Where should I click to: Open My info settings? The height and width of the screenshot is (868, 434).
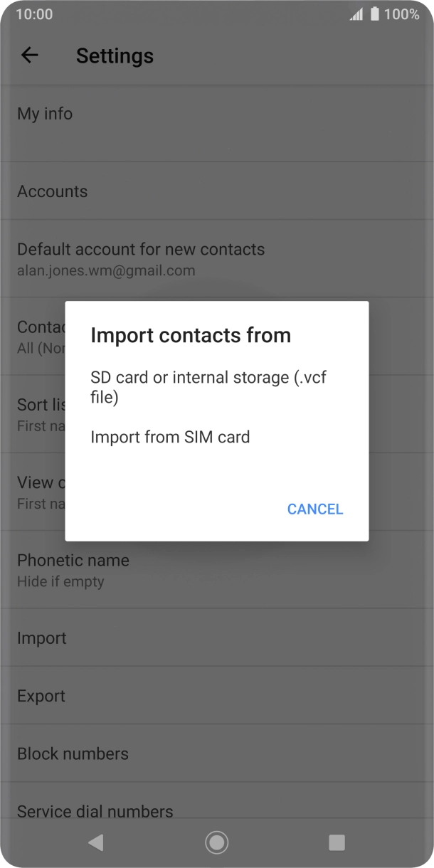(45, 114)
